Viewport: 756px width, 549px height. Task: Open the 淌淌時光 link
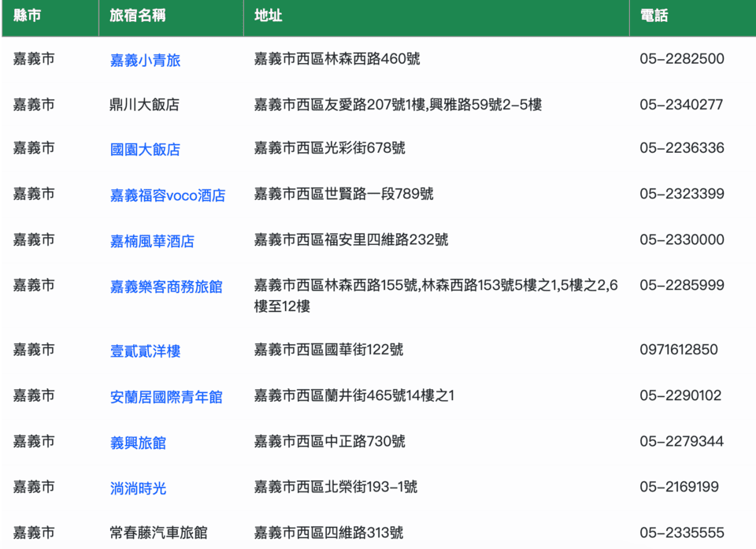(138, 488)
